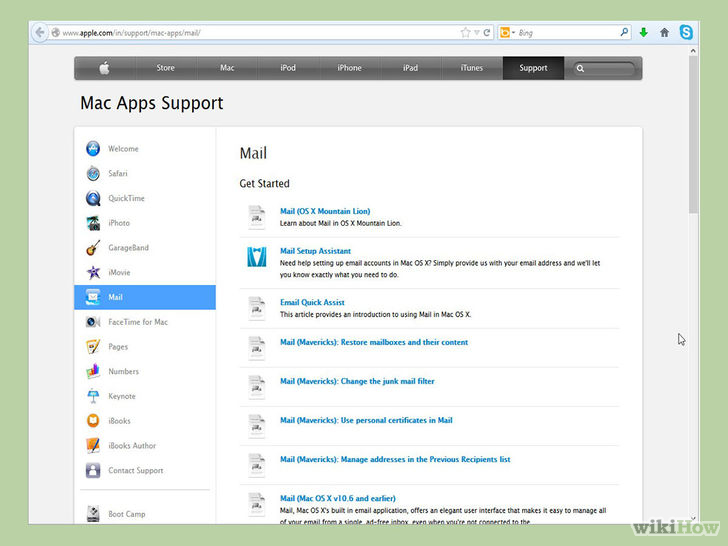Select FaceTime for Mac sidebar text
Image resolution: width=728 pixels, height=546 pixels.
click(x=138, y=322)
